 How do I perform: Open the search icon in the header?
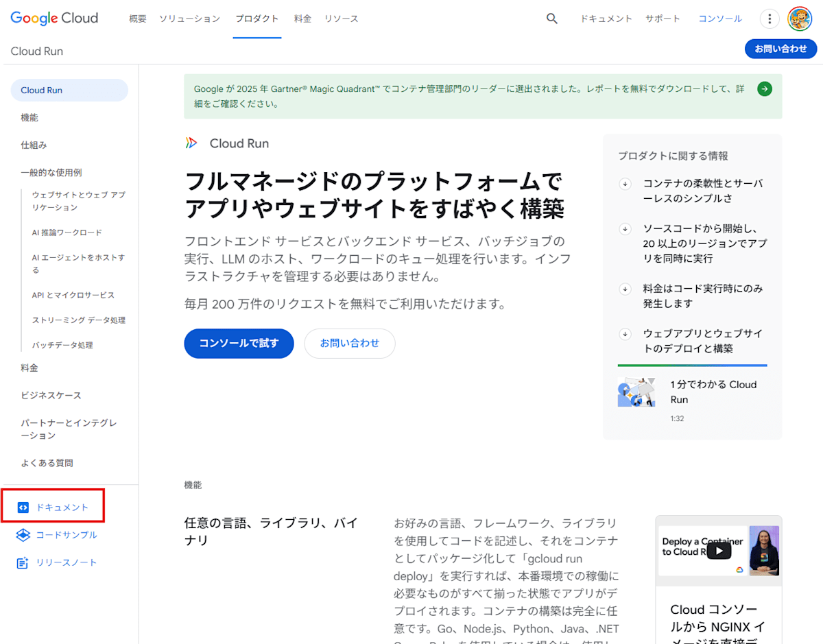coord(552,19)
